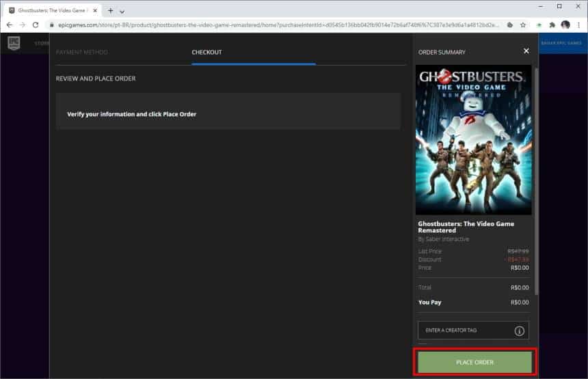This screenshot has height=379, width=588.
Task: Open the creator tag info icon
Action: tap(519, 331)
